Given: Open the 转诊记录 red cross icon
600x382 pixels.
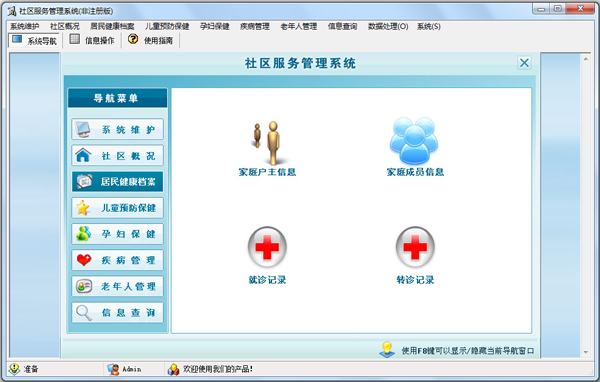Looking at the screenshot, I should (415, 247).
